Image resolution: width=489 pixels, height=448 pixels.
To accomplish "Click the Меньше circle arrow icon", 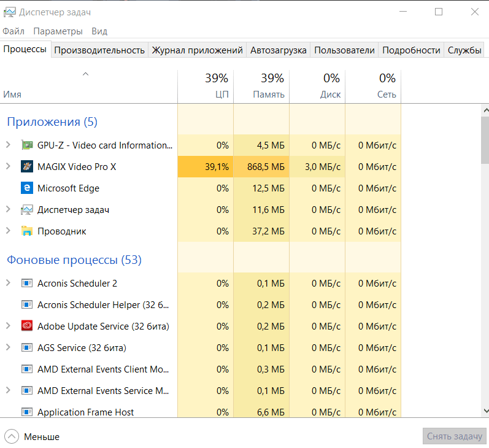I will coord(12,436).
